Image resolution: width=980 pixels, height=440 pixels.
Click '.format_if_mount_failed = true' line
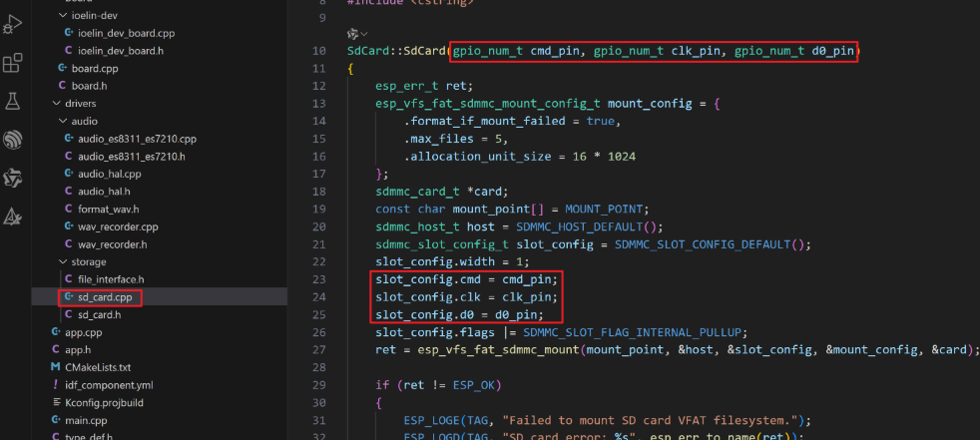513,121
